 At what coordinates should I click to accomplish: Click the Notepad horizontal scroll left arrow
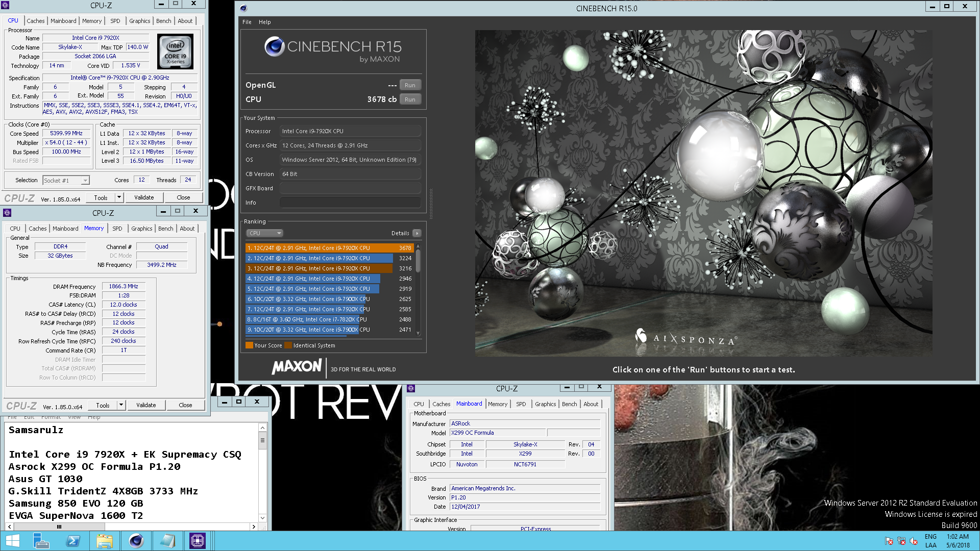pyautogui.click(x=10, y=527)
